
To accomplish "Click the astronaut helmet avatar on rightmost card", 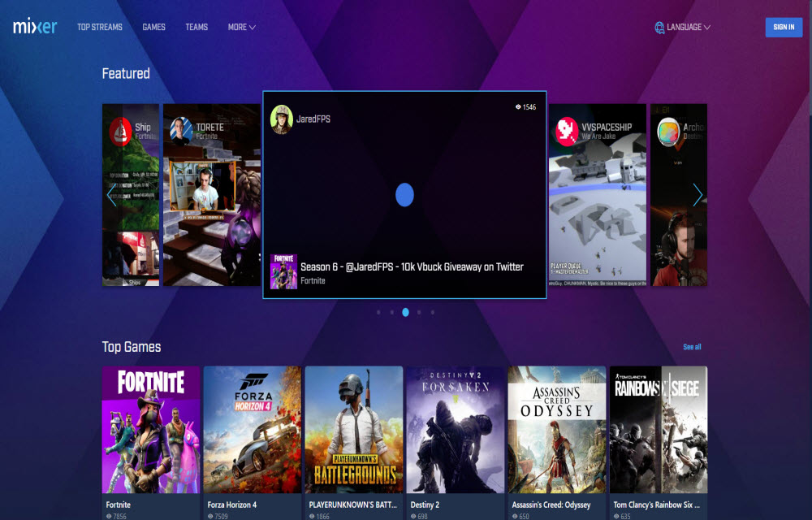I will 668,132.
